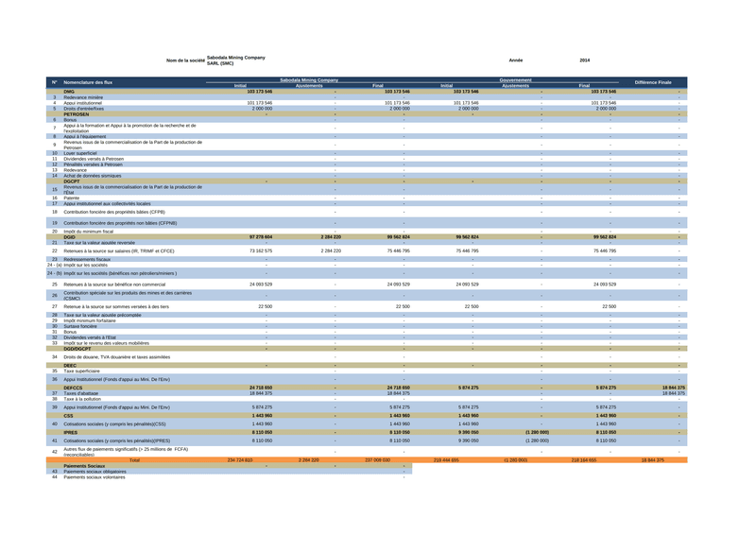This screenshot has width=756, height=535.
Task: Select the 'Gouvernement' group header
Action: [x=515, y=80]
